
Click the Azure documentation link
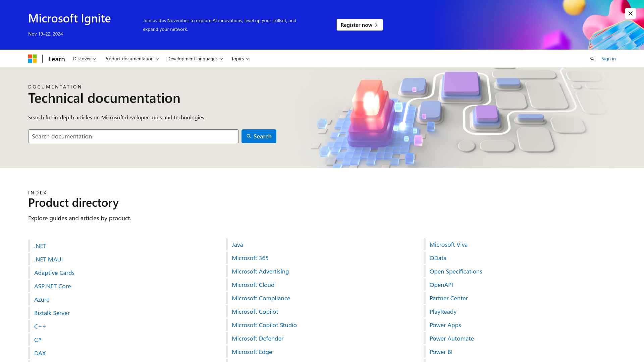[42, 299]
